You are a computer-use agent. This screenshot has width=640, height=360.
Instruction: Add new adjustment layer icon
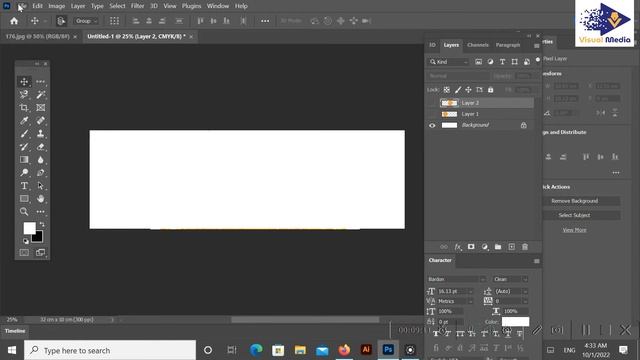point(484,247)
